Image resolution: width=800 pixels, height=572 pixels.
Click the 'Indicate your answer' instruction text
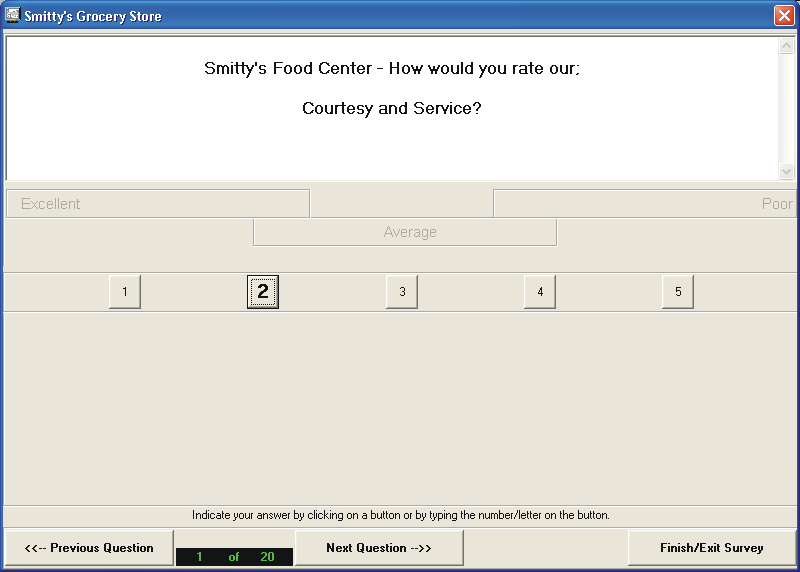click(x=401, y=515)
